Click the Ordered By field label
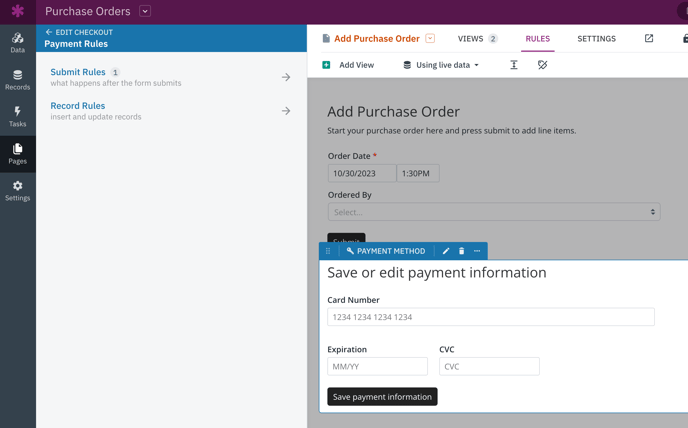 click(x=349, y=195)
